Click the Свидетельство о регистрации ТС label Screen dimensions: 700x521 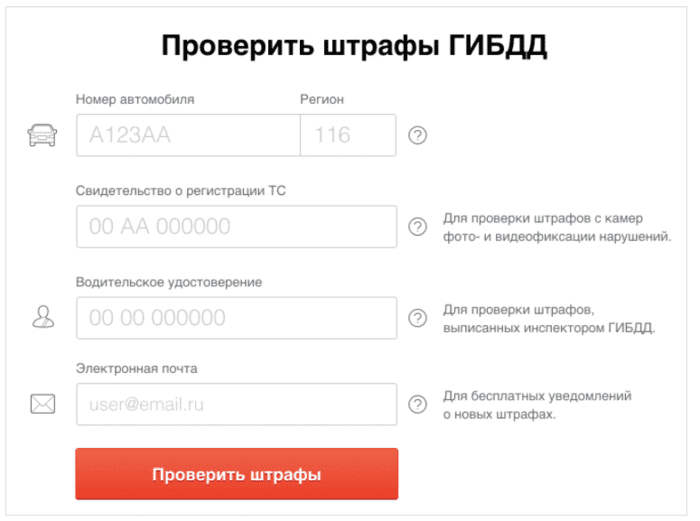click(x=182, y=190)
